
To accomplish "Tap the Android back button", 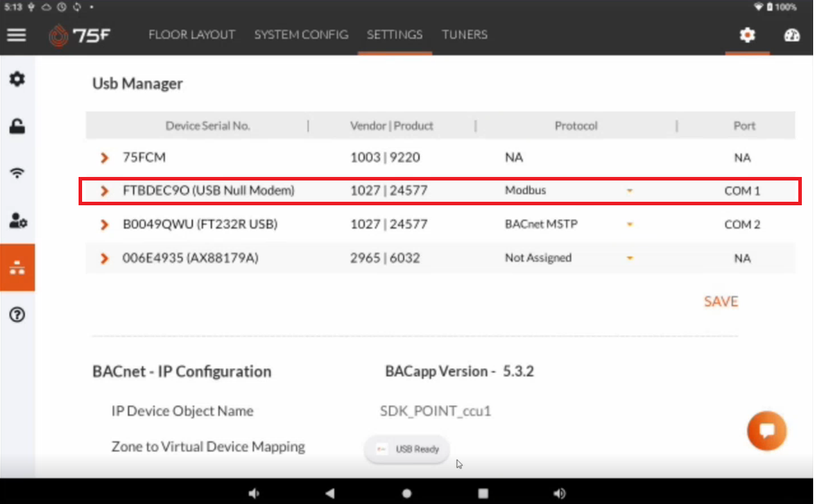I will [330, 493].
